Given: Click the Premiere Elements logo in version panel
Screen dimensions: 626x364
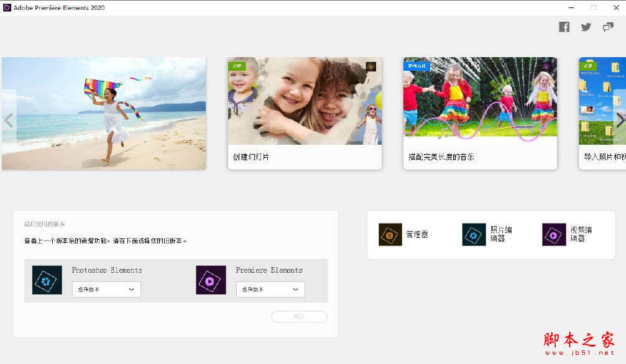Looking at the screenshot, I should click(x=211, y=280).
